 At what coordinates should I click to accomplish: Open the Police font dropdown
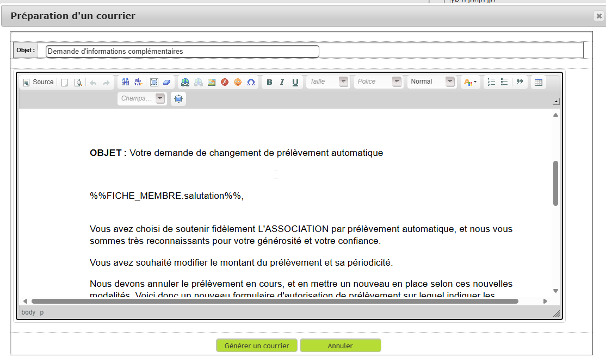(378, 81)
